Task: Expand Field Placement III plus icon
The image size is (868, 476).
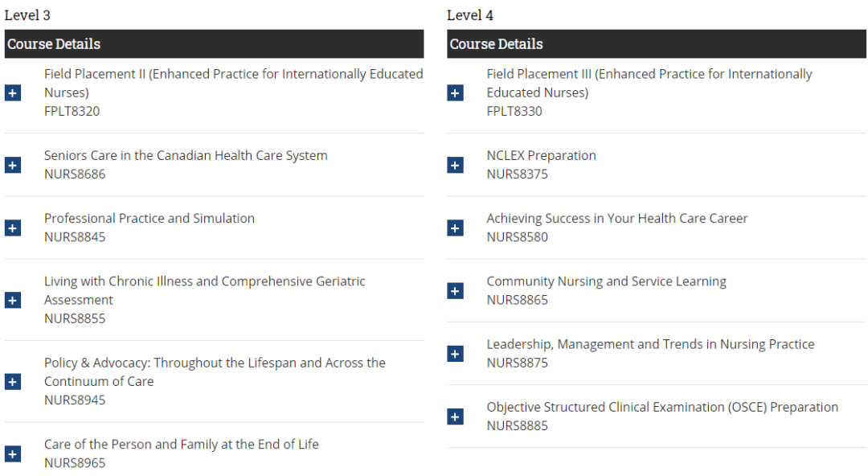Action: (x=455, y=92)
